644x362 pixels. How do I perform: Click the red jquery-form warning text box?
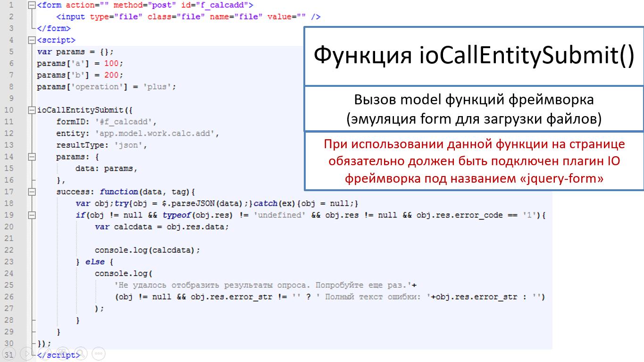[474, 161]
